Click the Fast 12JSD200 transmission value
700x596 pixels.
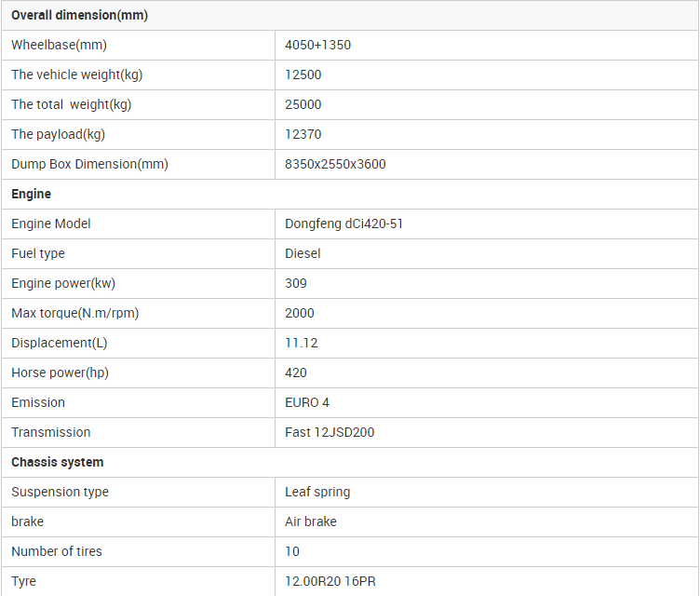pos(330,432)
